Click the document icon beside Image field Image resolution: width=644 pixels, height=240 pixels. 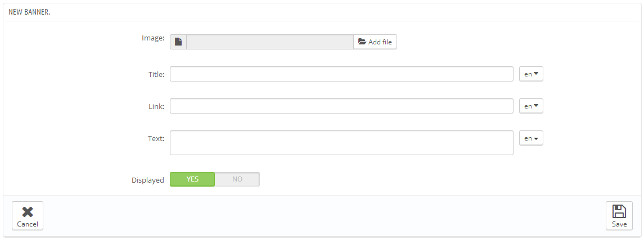(178, 42)
